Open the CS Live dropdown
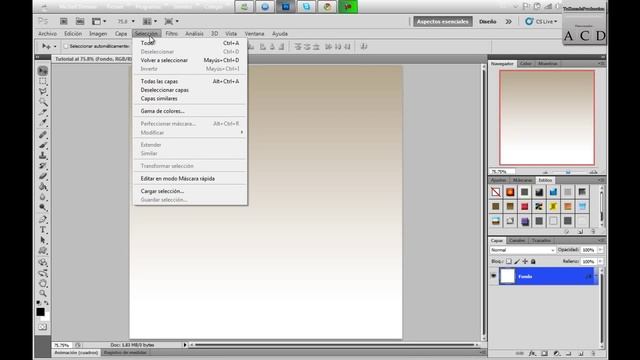The width and height of the screenshot is (640, 360). 541,22
